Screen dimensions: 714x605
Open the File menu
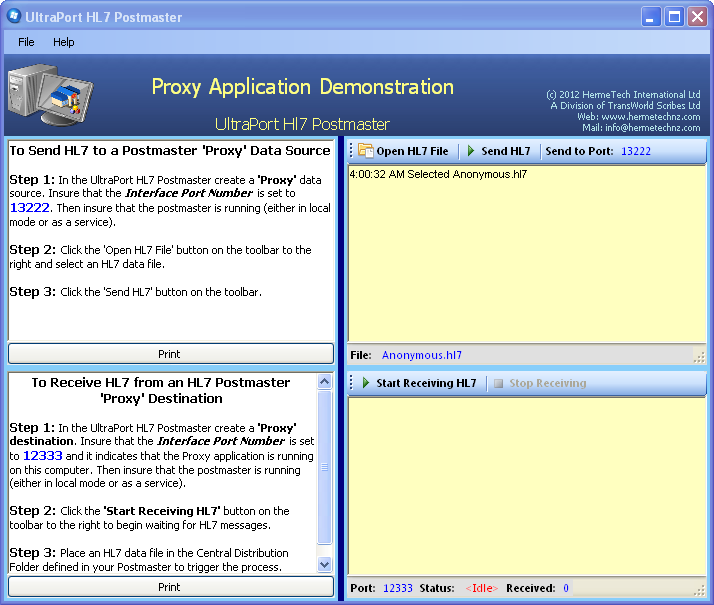coord(26,42)
